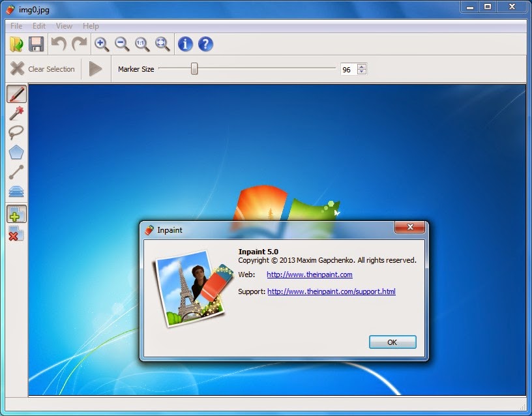This screenshot has height=416, width=532.
Task: Zoom in with the plus magnifier
Action: (102, 44)
